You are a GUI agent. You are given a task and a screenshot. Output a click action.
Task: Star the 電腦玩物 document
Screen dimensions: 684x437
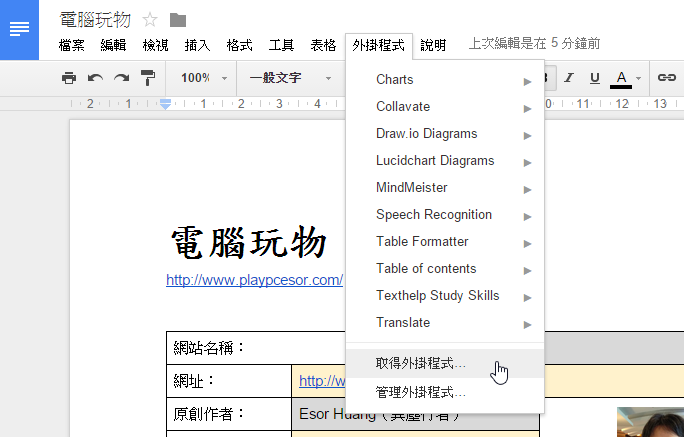pos(150,20)
